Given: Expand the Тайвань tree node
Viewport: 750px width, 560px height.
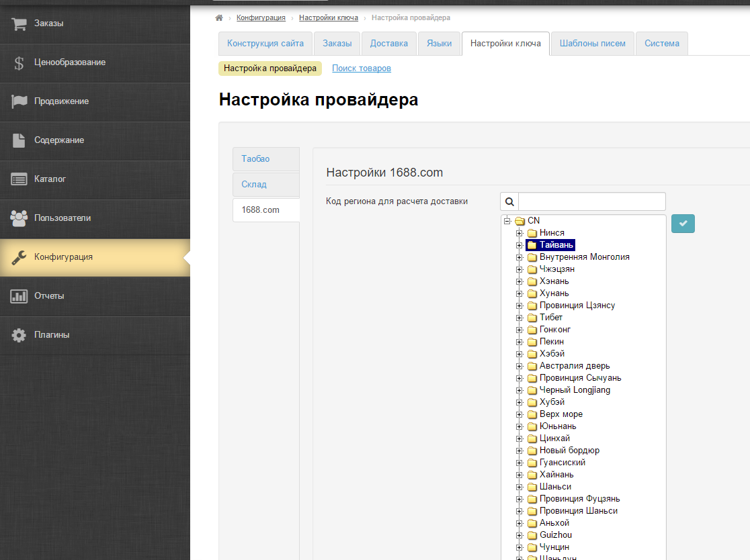Looking at the screenshot, I should tap(519, 245).
